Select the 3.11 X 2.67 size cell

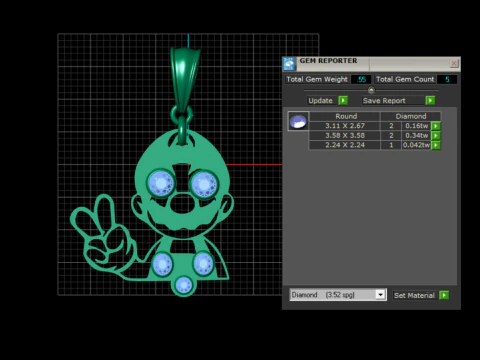point(345,126)
